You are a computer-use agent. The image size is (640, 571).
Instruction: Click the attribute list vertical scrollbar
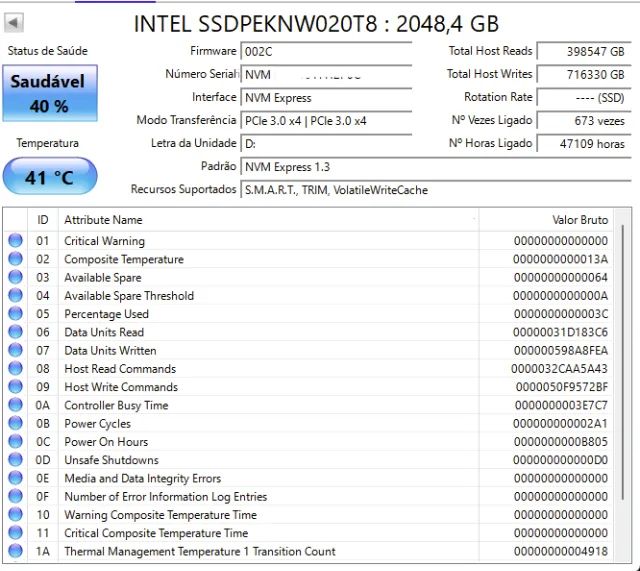pyautogui.click(x=622, y=362)
